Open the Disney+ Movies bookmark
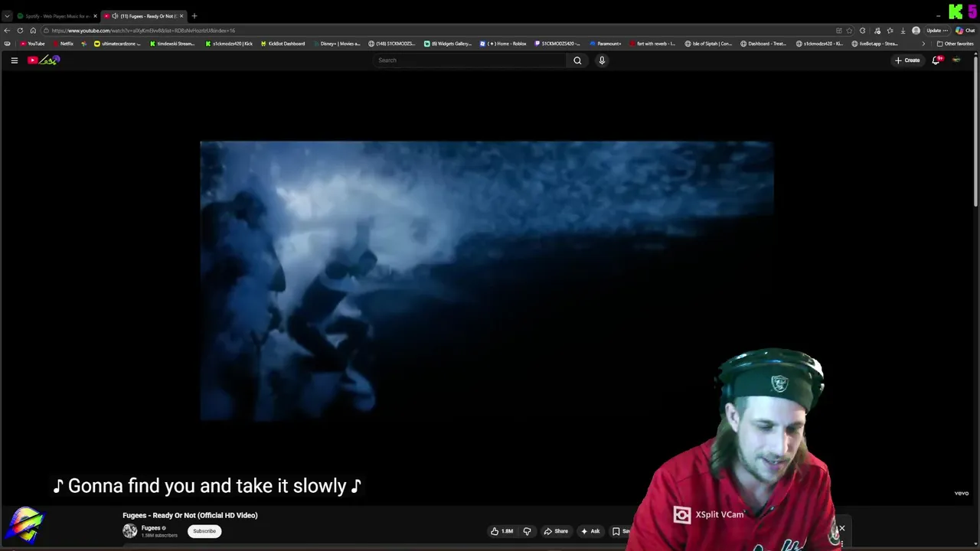 pyautogui.click(x=337, y=44)
